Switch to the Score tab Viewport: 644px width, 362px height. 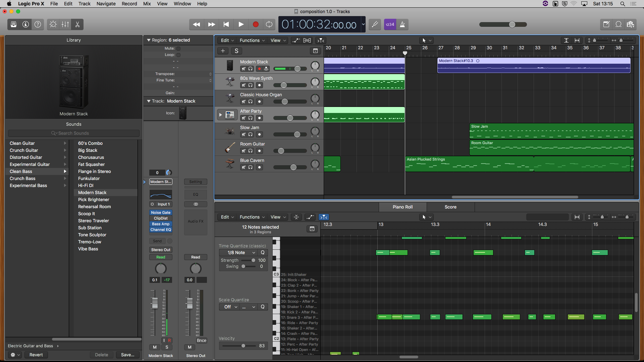450,207
